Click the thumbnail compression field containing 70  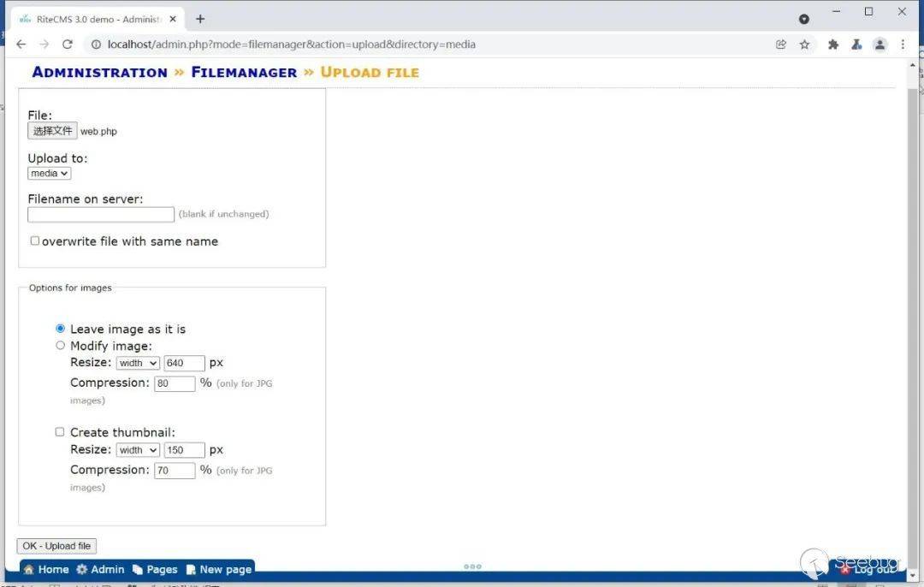pos(175,471)
